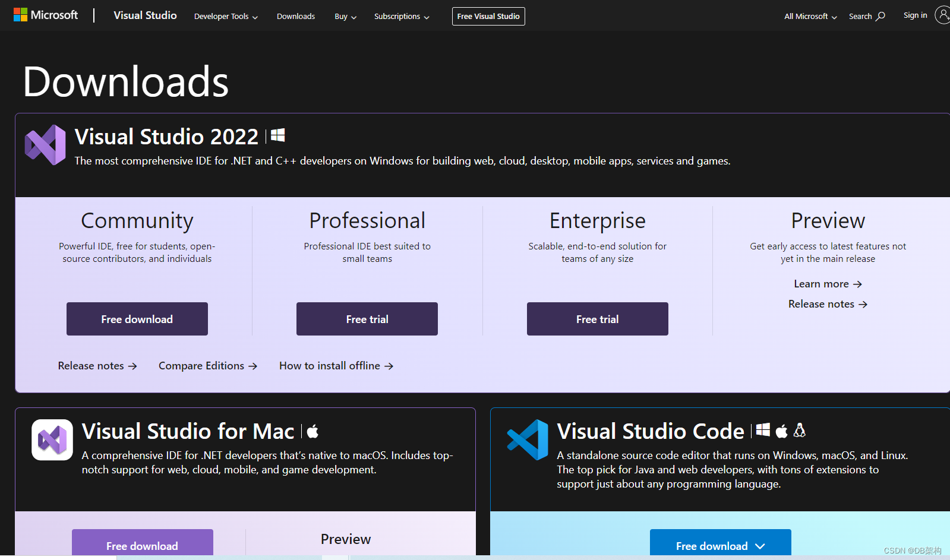
Task: Click the user account avatar icon
Action: (x=942, y=15)
